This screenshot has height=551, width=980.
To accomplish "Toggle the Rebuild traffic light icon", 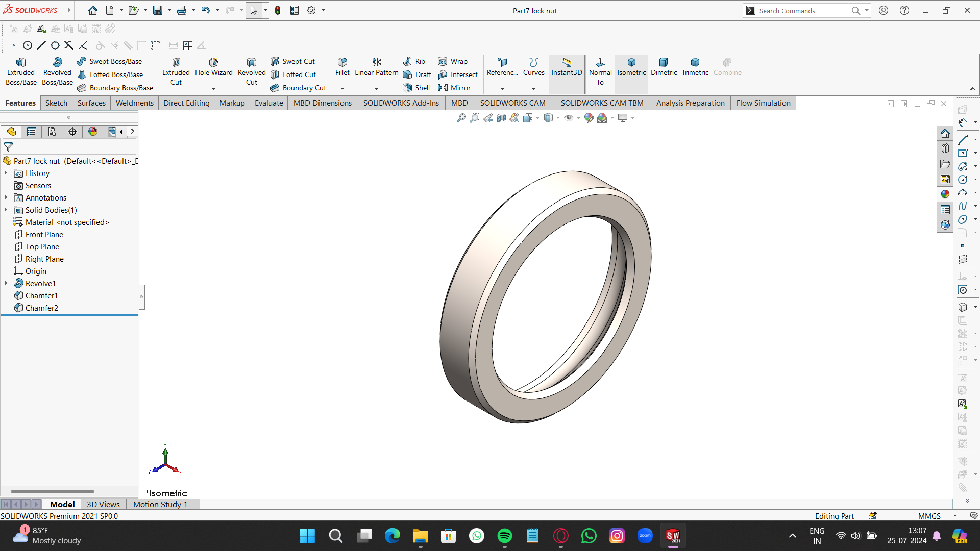I will [278, 10].
